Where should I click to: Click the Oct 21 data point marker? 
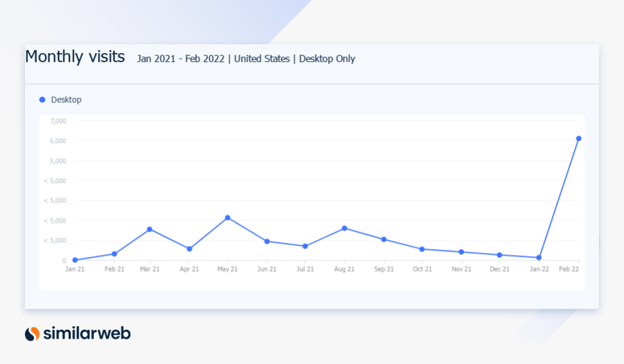tap(422, 249)
